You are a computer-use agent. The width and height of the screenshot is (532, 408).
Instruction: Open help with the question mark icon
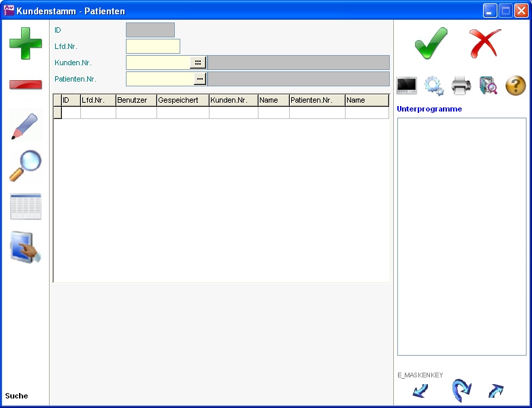click(516, 86)
